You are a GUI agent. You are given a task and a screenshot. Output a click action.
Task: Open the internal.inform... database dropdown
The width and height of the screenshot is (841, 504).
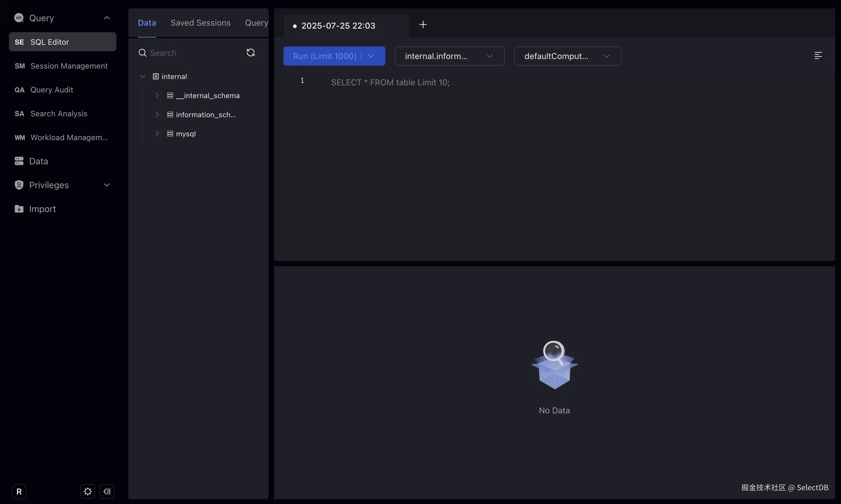click(x=449, y=56)
